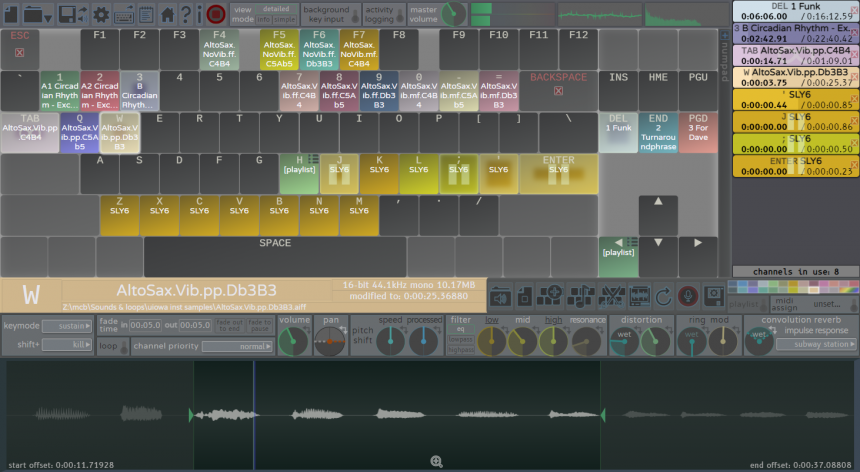Click the floppy disk with gear icon
Screen dimensions: 860x472
[x=714, y=297]
